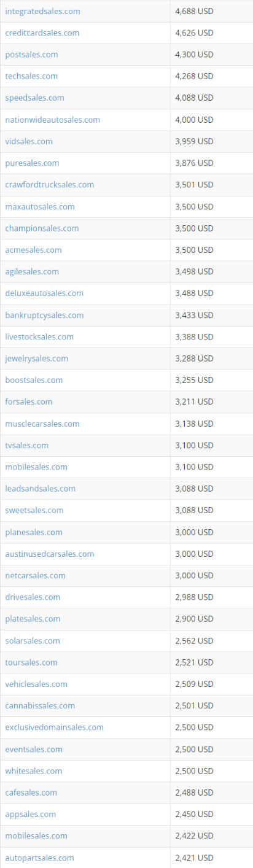
Task: Open austinusedcarsales.com domain link
Action: point(50,554)
